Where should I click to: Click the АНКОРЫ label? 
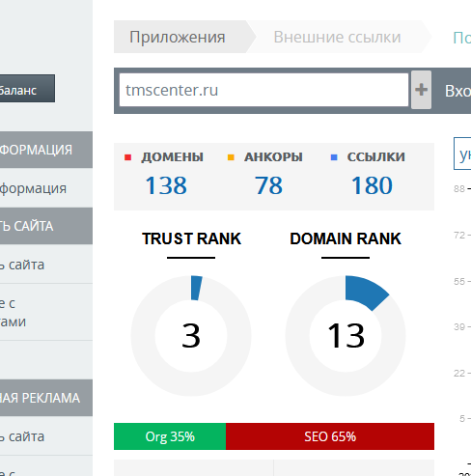tap(273, 157)
